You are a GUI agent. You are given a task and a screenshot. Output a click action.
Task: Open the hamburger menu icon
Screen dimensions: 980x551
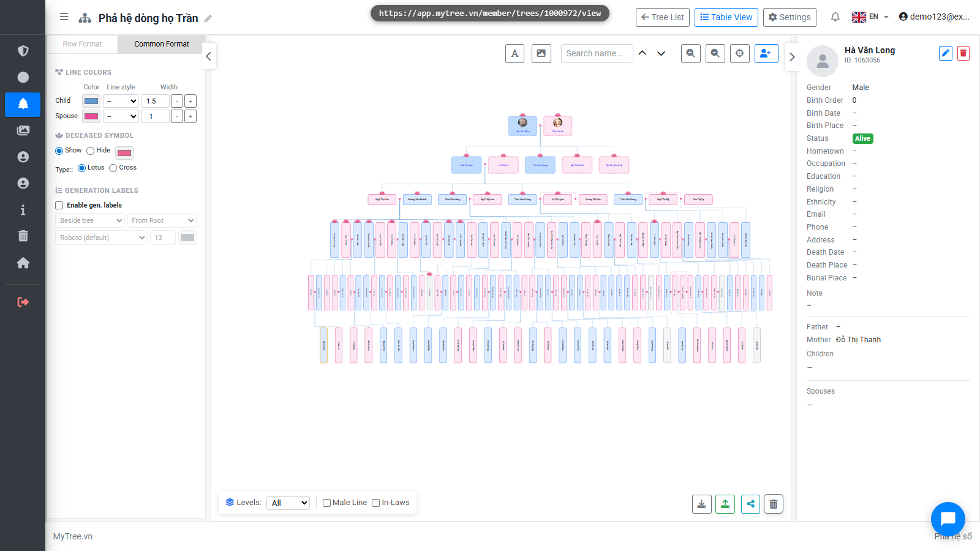64,17
